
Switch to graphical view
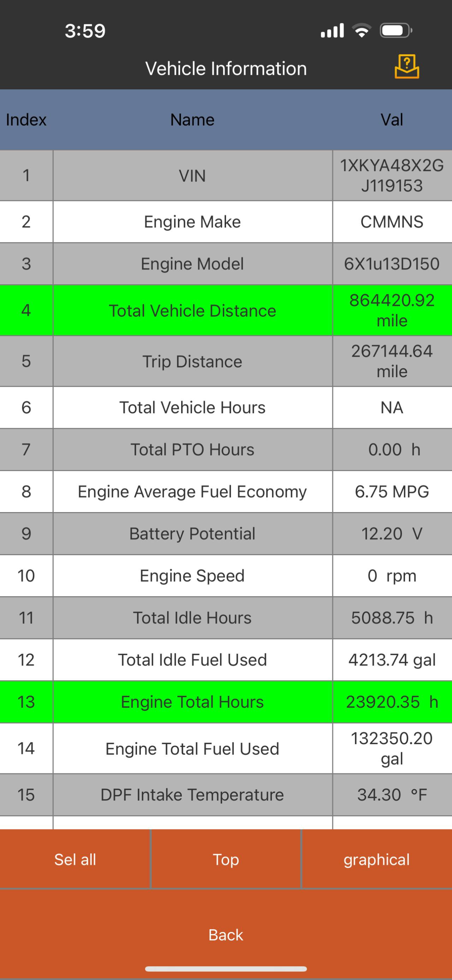(377, 860)
